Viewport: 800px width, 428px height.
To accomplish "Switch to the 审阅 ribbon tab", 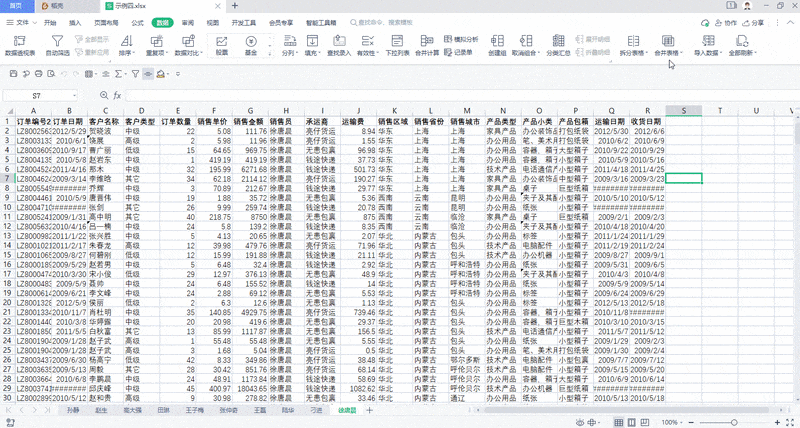I will click(185, 20).
